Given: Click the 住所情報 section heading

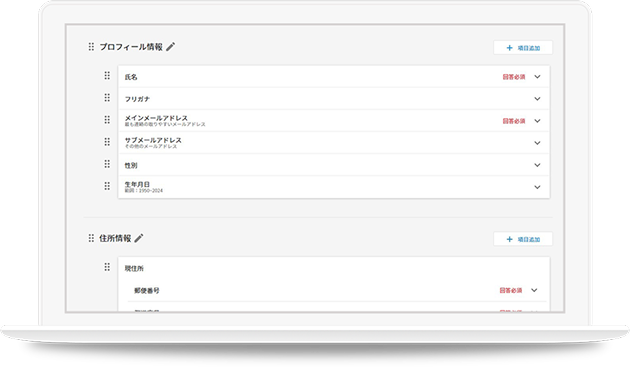Looking at the screenshot, I should coord(115,238).
